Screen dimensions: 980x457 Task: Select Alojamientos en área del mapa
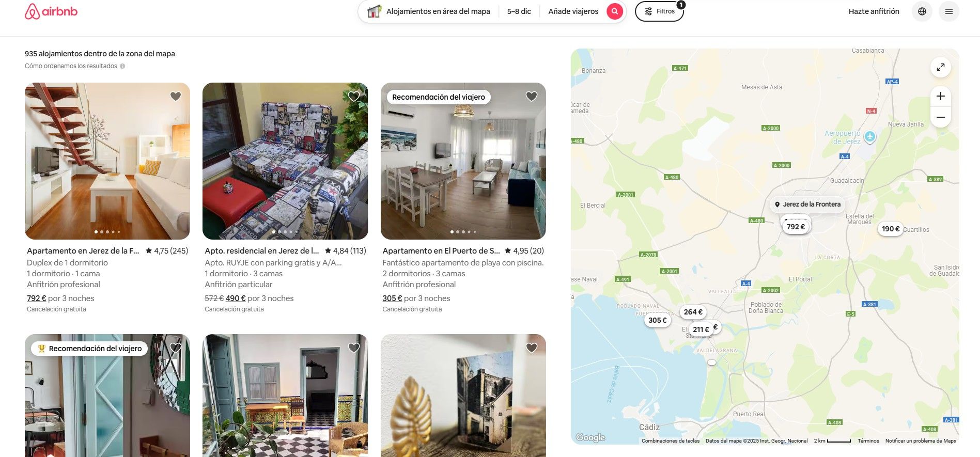[429, 11]
